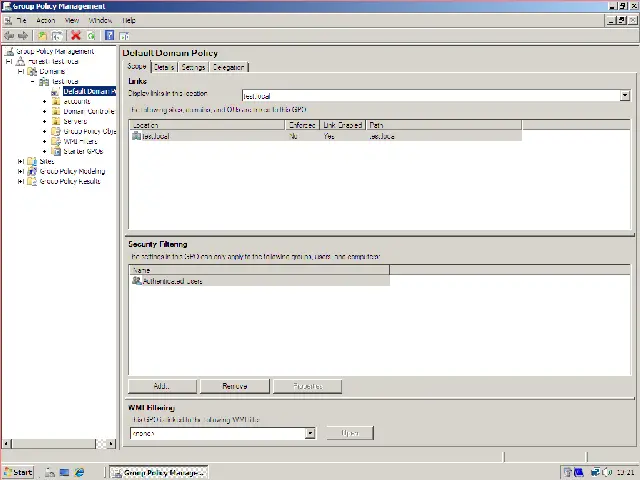This screenshot has height=480, width=640.
Task: Click the Path column header
Action: tap(444, 125)
